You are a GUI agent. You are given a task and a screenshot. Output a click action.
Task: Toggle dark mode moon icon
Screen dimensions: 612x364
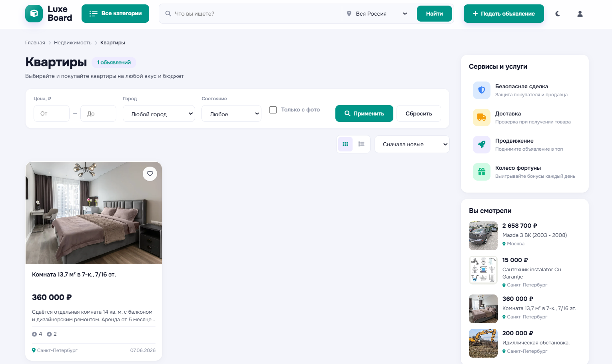(558, 14)
